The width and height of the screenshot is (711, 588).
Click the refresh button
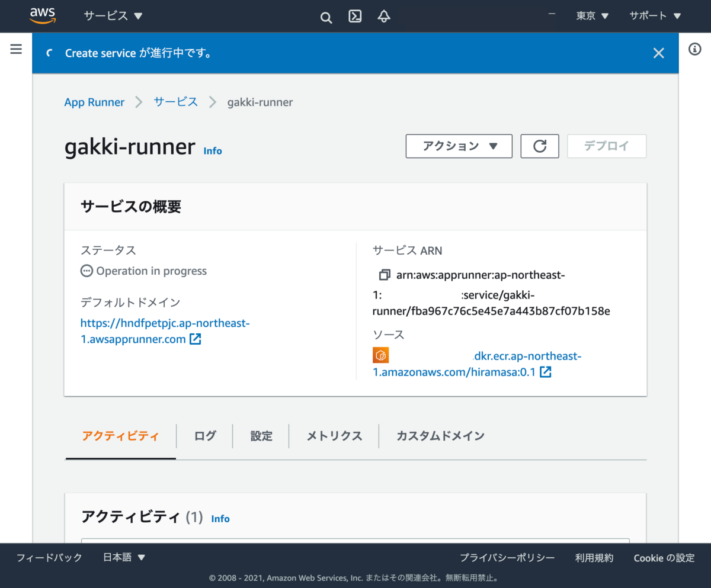[x=540, y=146]
